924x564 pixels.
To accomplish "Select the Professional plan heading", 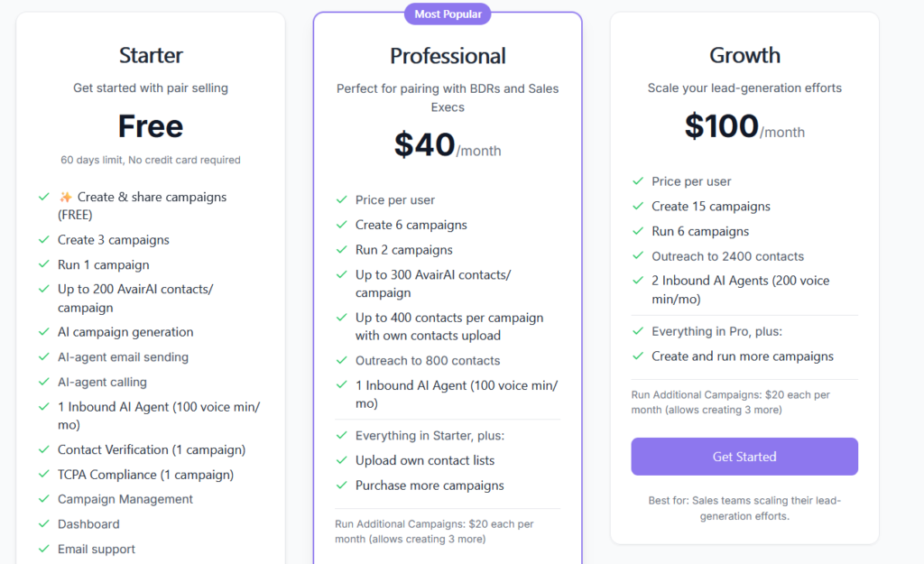I will pos(448,56).
